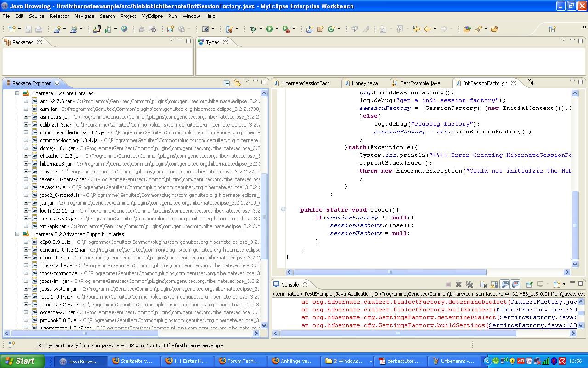This screenshot has height=368, width=588.
Task: Click the Open Perspective icon
Action: pos(553,29)
